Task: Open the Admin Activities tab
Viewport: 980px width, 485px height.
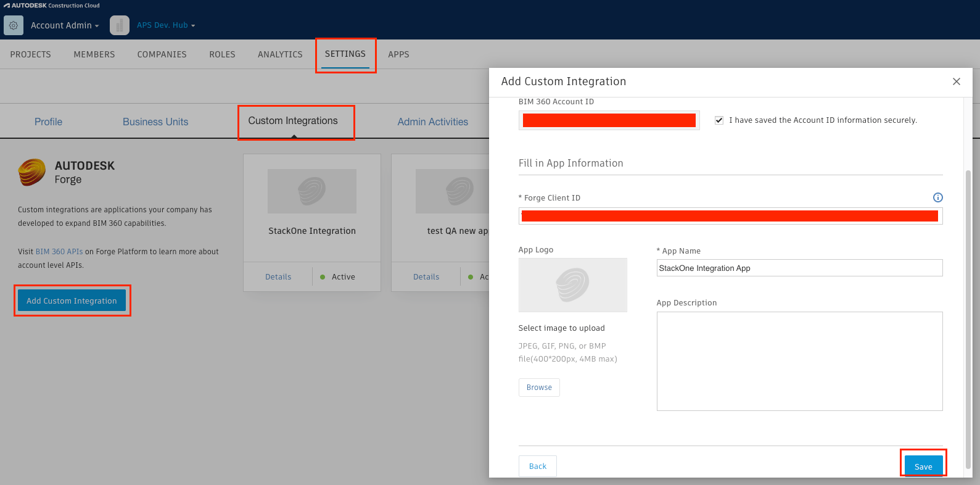Action: [432, 122]
